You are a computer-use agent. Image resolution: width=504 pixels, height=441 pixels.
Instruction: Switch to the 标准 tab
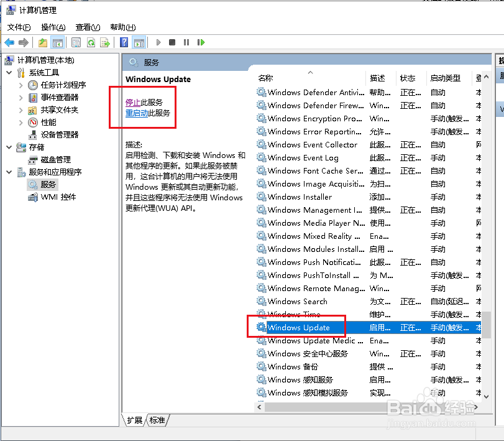(x=157, y=420)
